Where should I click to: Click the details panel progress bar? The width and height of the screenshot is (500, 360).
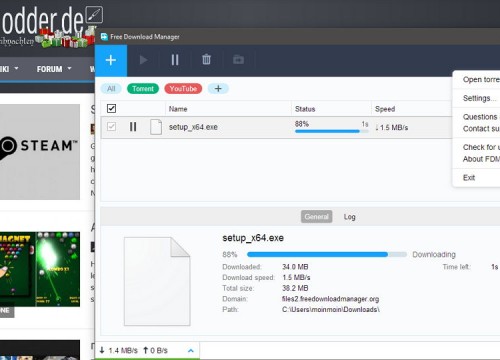click(x=327, y=254)
